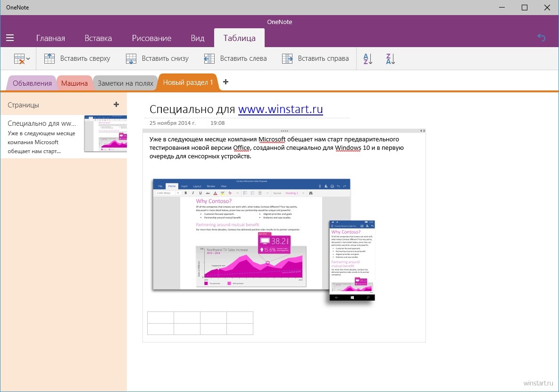Click the undo arrow icon
Screen dimensions: 559x392
click(x=541, y=37)
